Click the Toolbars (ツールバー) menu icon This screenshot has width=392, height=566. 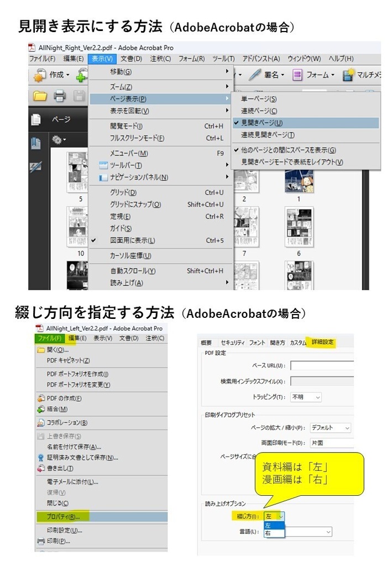103,165
